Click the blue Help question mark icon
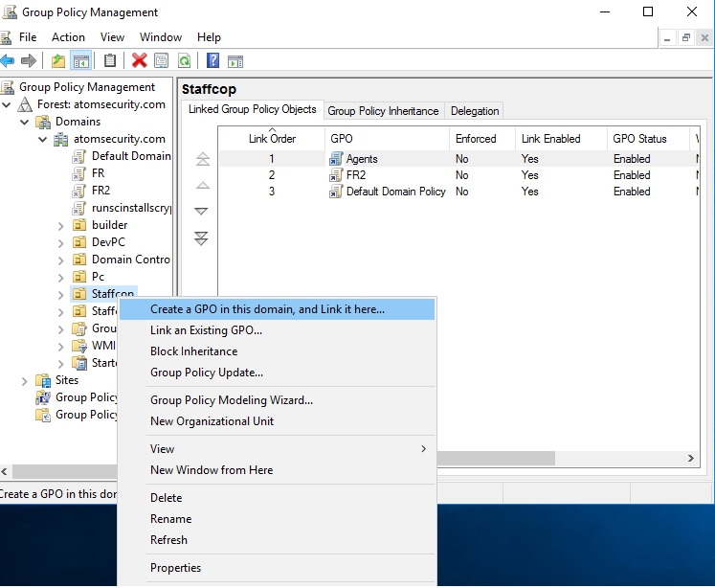This screenshot has width=715, height=588. 212,60
